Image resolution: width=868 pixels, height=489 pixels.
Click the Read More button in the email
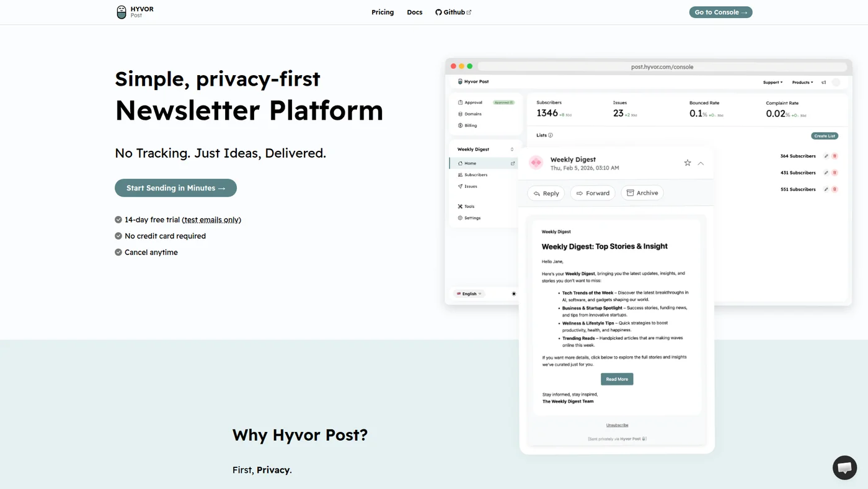tap(617, 379)
